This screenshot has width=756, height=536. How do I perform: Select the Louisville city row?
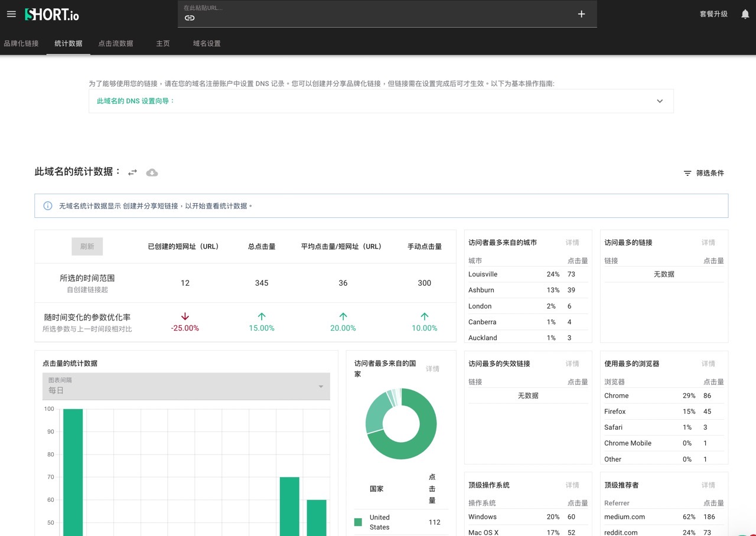[x=528, y=274]
